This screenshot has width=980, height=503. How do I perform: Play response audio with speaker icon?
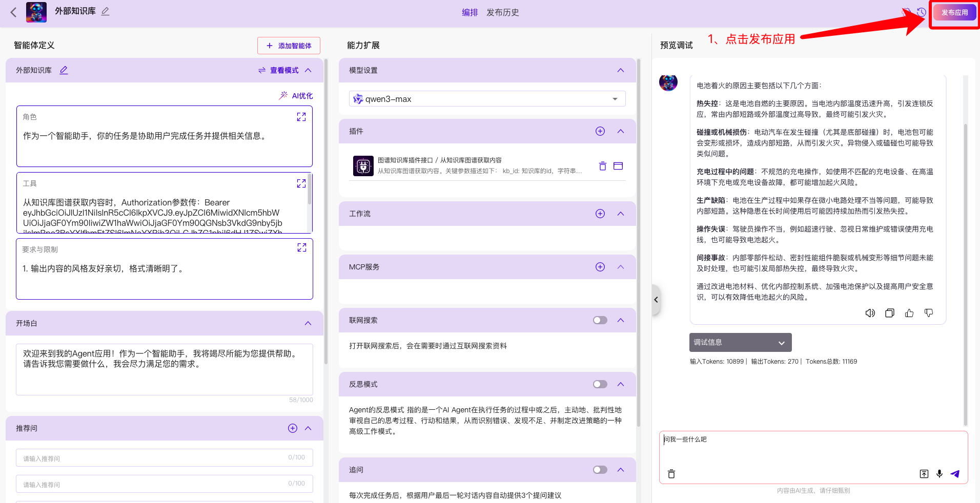(870, 313)
